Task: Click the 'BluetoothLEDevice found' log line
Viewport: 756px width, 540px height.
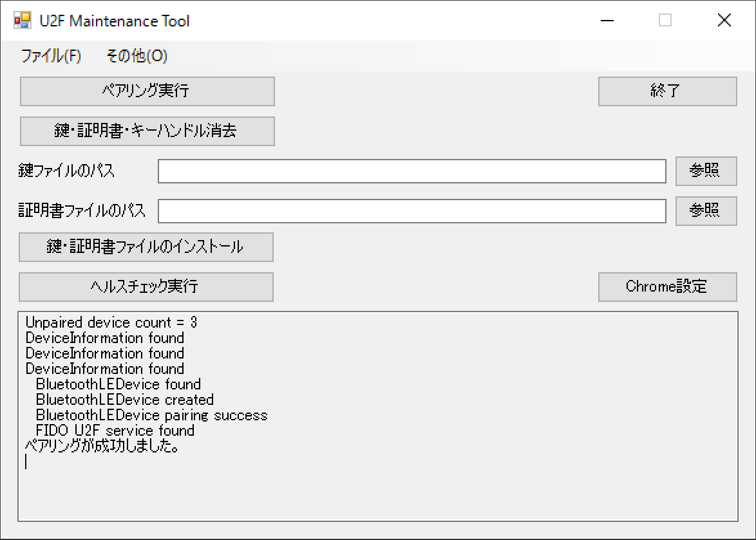Action: (118, 384)
